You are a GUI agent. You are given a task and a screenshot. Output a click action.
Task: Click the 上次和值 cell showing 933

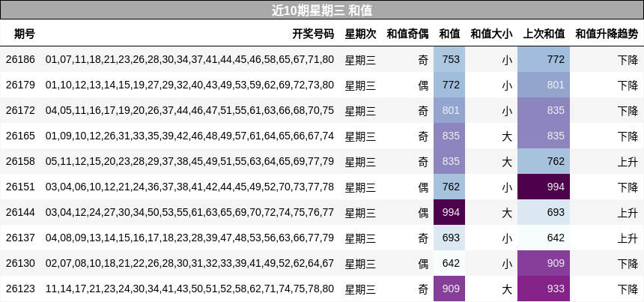[x=544, y=289]
